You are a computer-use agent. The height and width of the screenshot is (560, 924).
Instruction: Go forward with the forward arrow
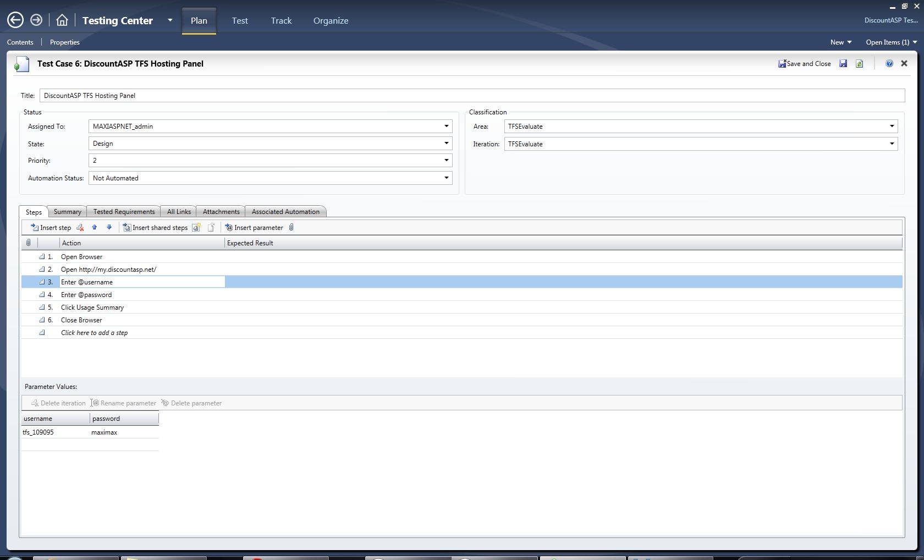pyautogui.click(x=36, y=20)
